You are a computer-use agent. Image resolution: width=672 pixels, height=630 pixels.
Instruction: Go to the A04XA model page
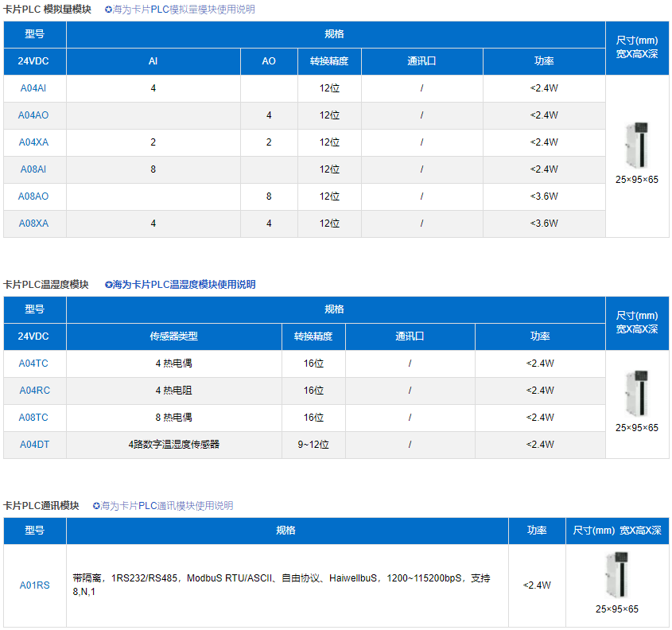[x=33, y=142]
